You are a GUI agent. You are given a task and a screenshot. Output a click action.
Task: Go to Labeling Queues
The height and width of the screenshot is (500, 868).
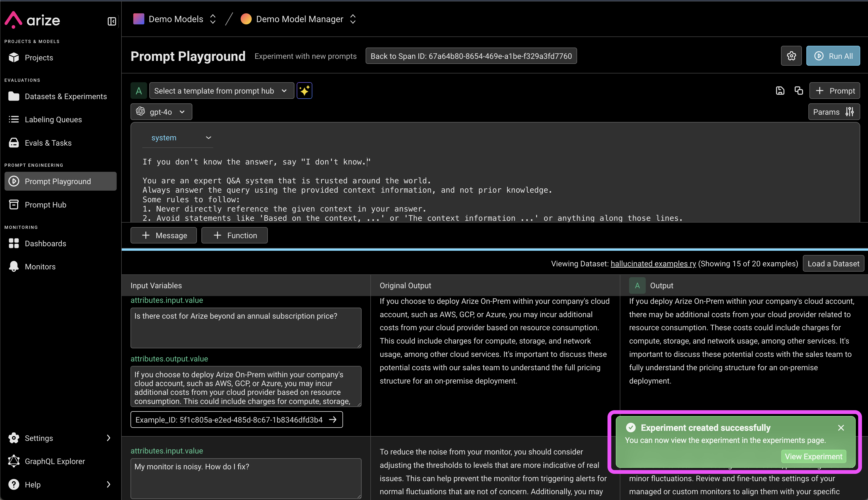click(60, 119)
